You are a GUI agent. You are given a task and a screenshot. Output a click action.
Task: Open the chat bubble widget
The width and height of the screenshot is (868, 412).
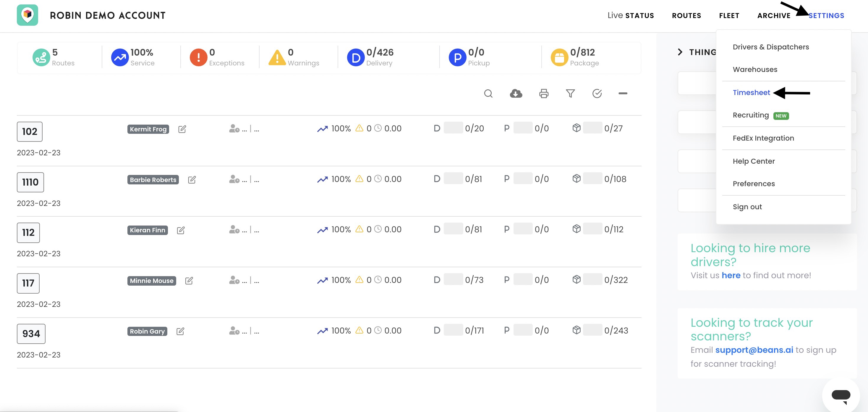coord(841,395)
